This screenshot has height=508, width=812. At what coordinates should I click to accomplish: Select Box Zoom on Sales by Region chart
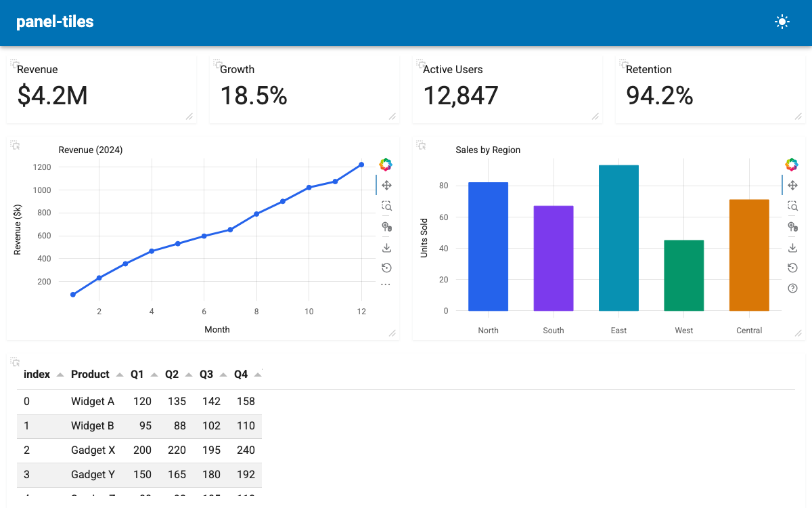(792, 206)
